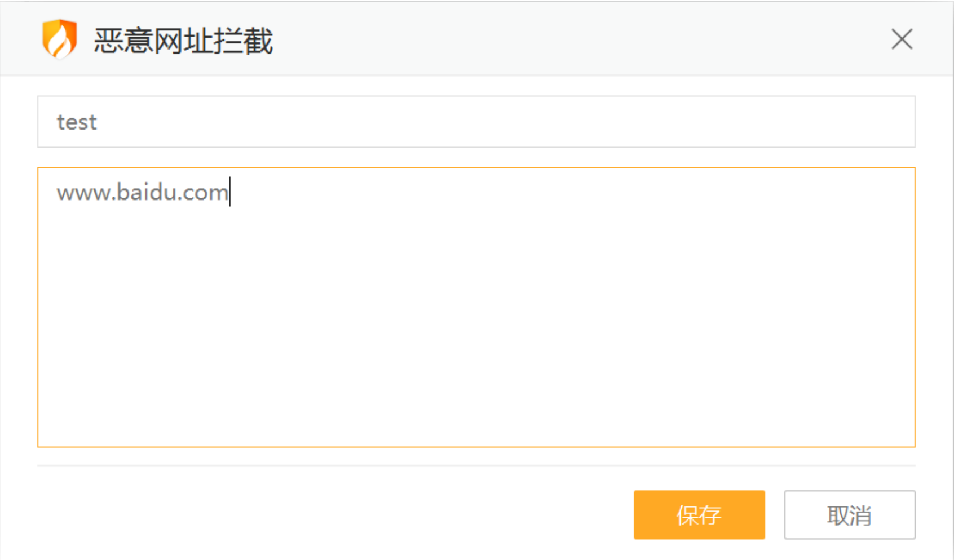
Task: Click right end of the name field
Action: point(891,122)
